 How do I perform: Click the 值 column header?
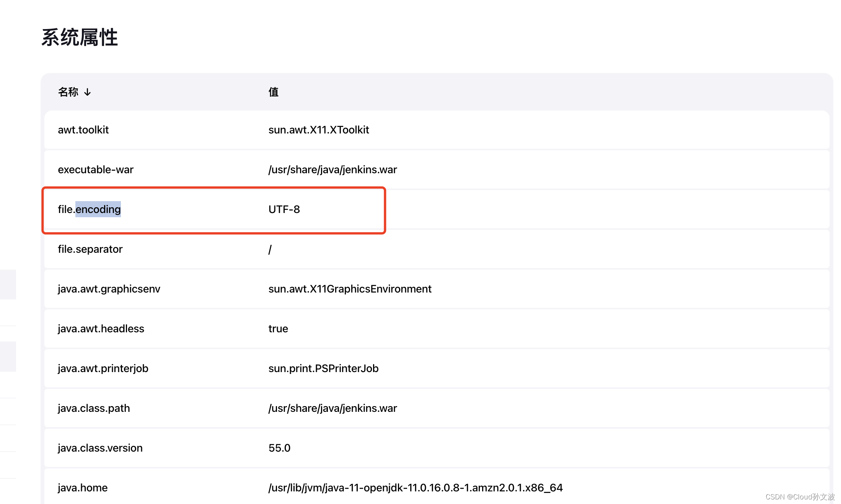point(273,92)
